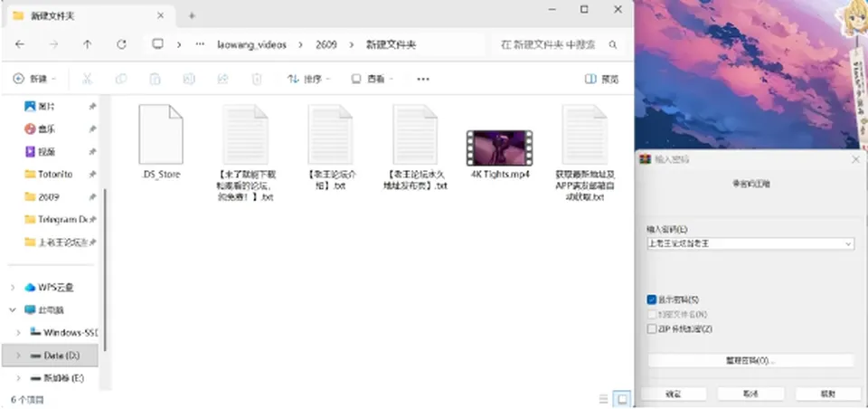Click the Paste clipboard toolbar icon
The image size is (868, 409).
point(155,80)
